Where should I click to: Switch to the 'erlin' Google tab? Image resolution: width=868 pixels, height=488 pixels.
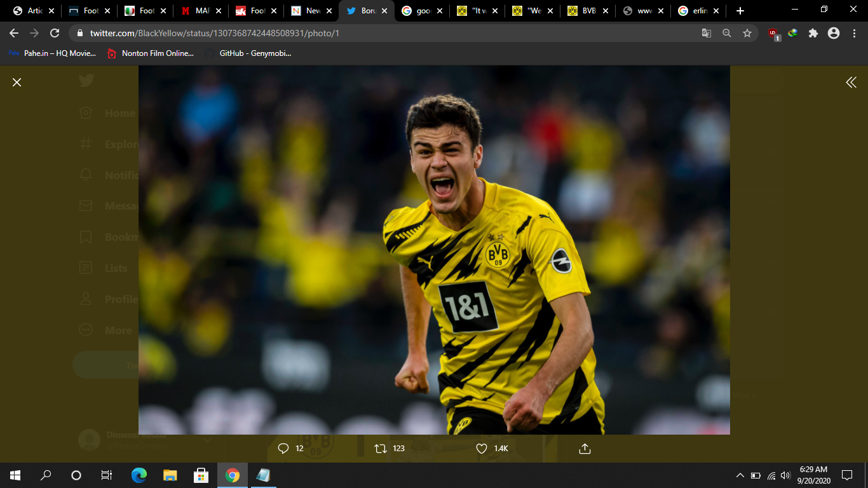click(700, 11)
